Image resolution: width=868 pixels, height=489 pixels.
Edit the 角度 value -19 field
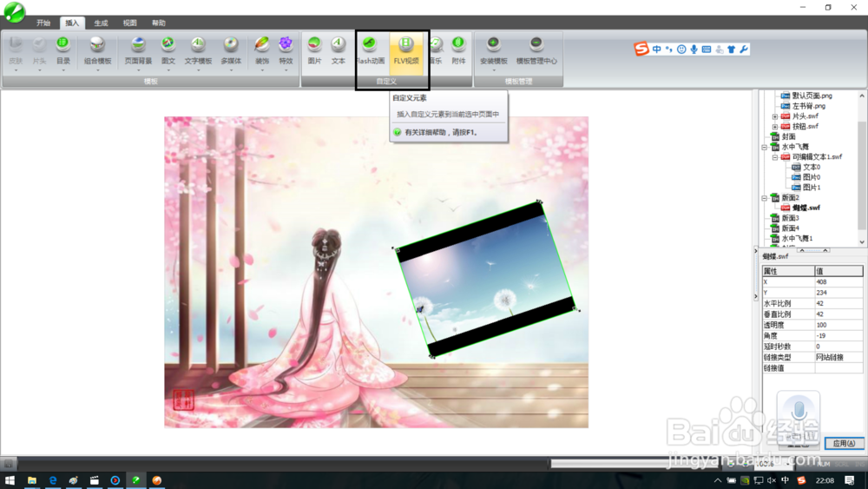pos(838,335)
